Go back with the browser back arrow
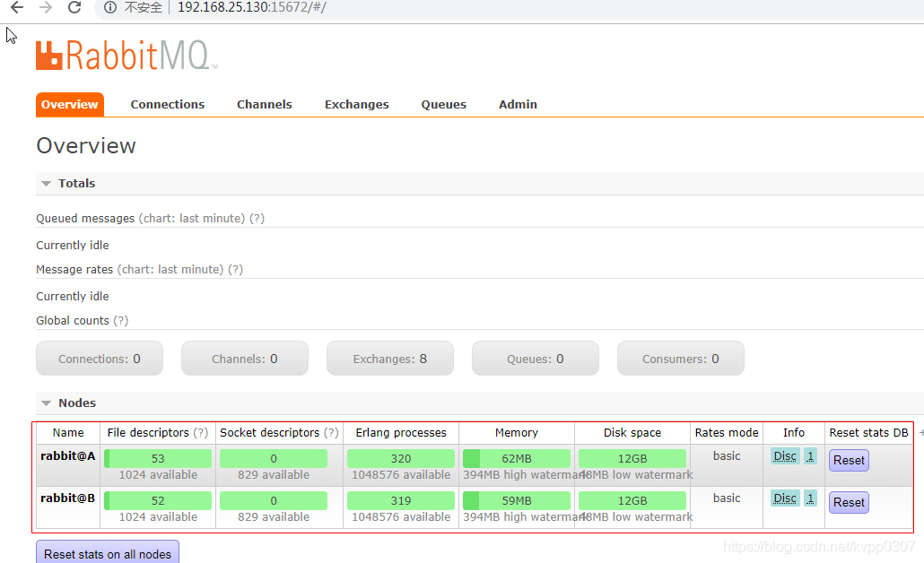The width and height of the screenshot is (924, 563). 17,8
